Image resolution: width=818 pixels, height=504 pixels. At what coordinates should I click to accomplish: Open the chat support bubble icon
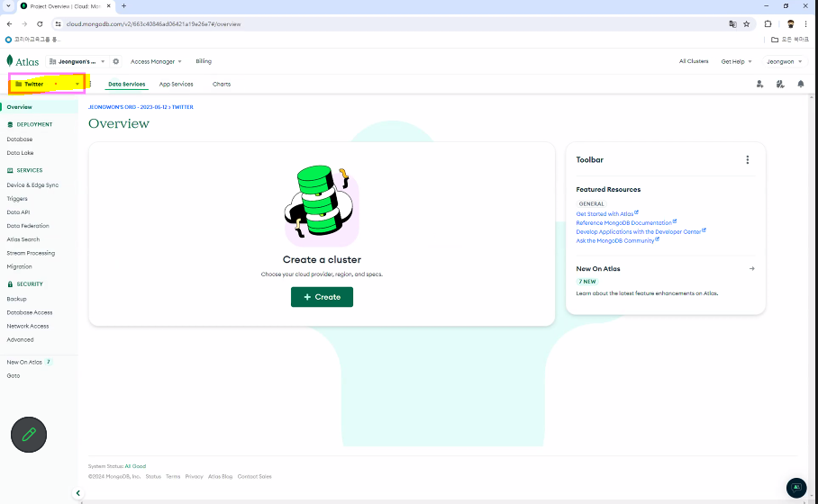[x=796, y=488]
